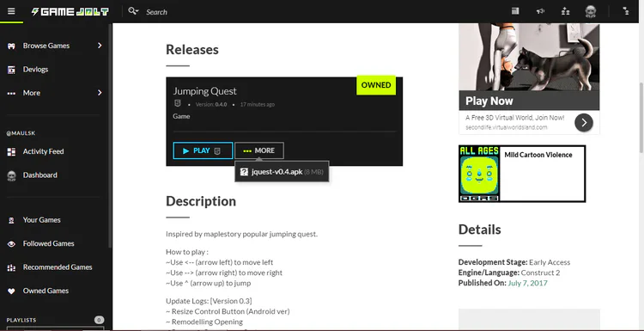Click the @MAULSK username label
Screen dimensions: 644x331
click(x=21, y=133)
